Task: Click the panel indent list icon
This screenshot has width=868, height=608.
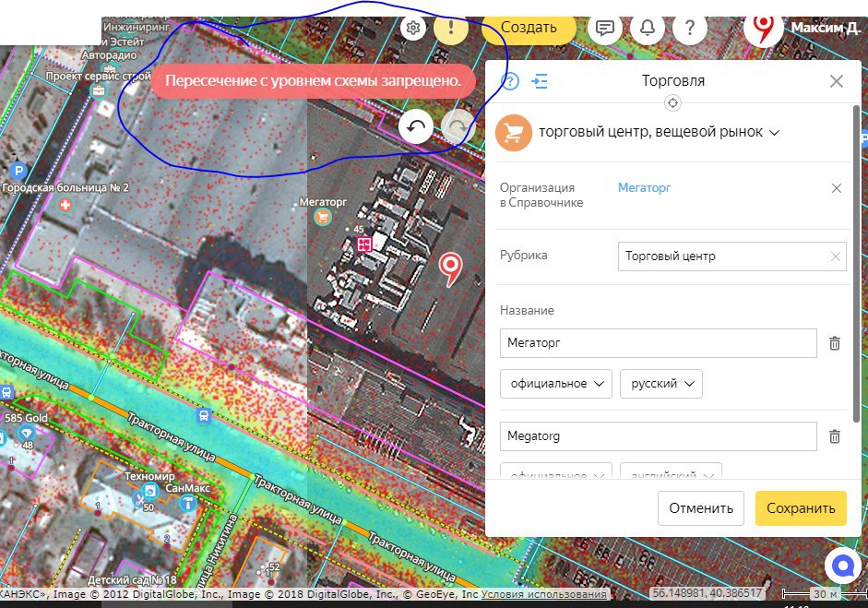Action: pyautogui.click(x=540, y=81)
